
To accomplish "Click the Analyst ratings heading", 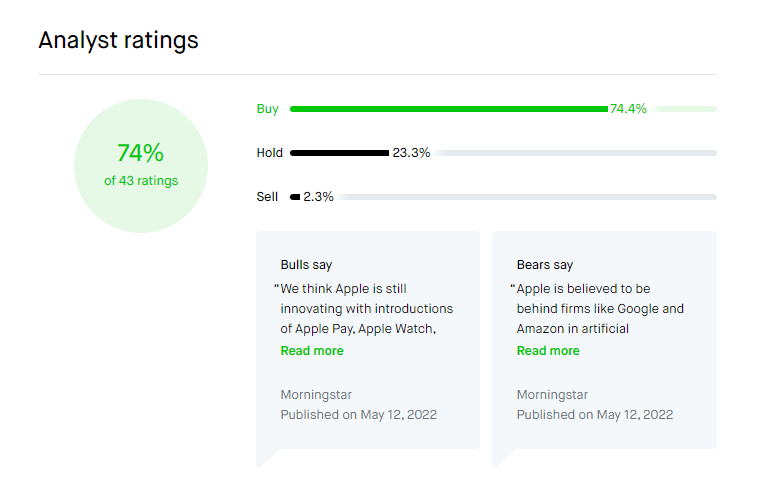I will [x=118, y=40].
